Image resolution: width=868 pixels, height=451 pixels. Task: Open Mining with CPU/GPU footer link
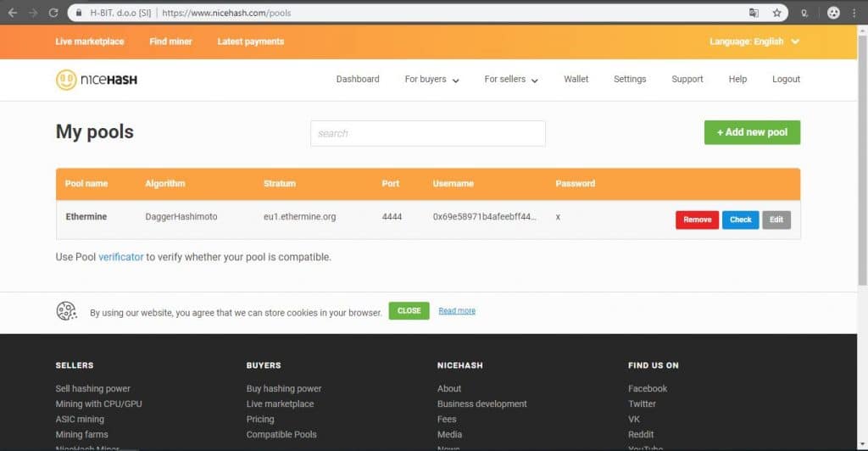(98, 404)
